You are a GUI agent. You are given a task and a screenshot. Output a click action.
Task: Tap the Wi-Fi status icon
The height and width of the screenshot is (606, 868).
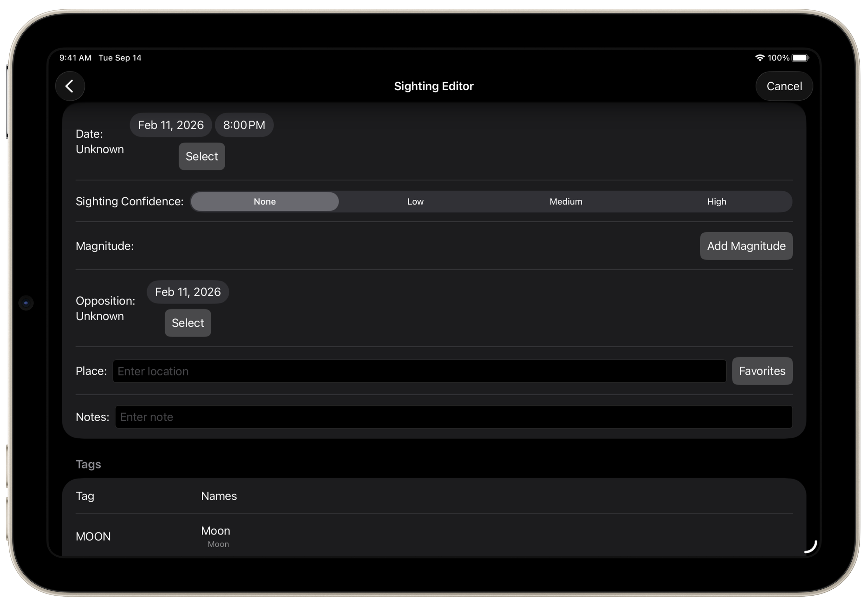point(760,58)
